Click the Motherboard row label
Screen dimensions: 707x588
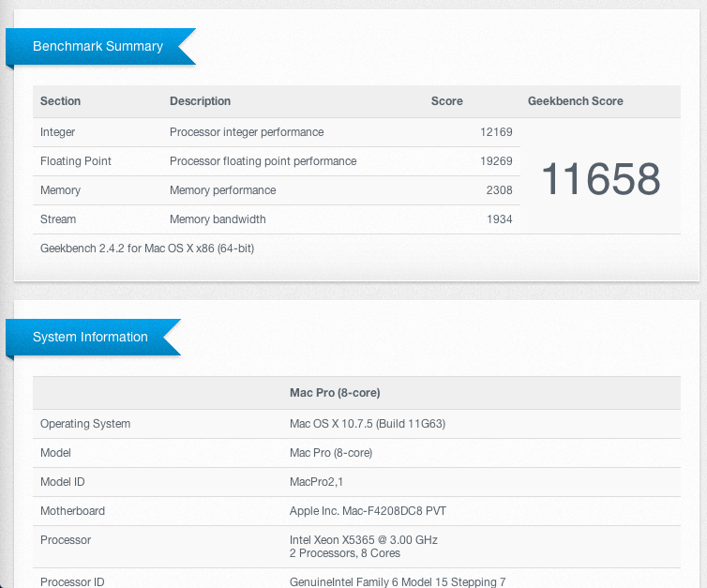[72, 511]
